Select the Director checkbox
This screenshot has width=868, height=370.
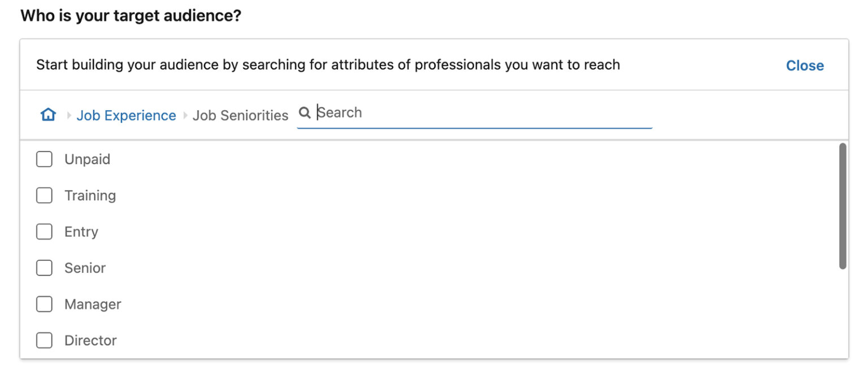(44, 340)
